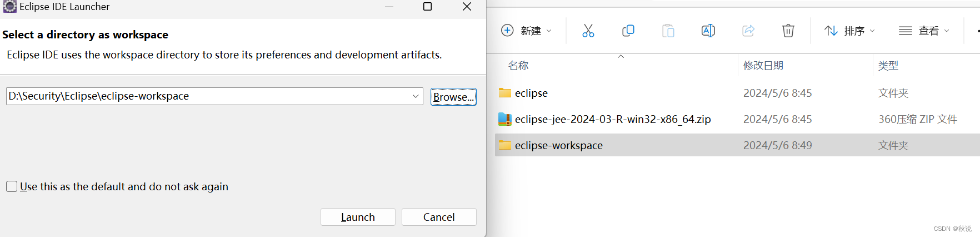The image size is (980, 237).
Task: Open the 查看 (View) dropdown in Explorer
Action: pyautogui.click(x=924, y=31)
